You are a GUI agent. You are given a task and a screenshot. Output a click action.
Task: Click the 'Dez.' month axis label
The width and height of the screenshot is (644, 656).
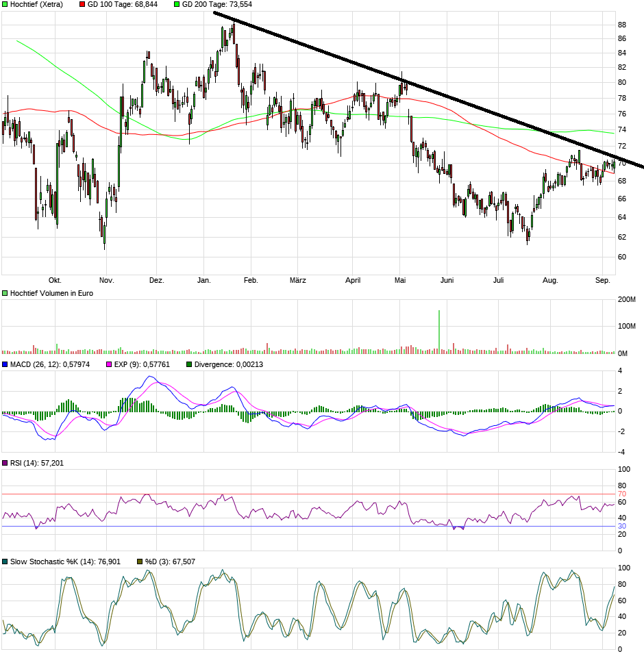click(156, 280)
